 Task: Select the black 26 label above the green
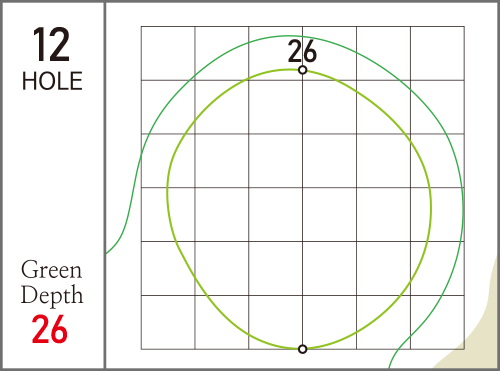point(302,51)
